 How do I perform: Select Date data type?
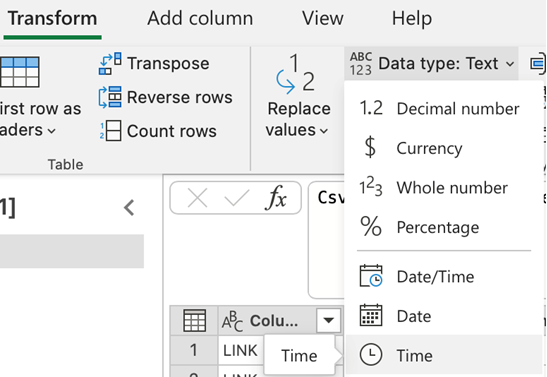pos(443,316)
